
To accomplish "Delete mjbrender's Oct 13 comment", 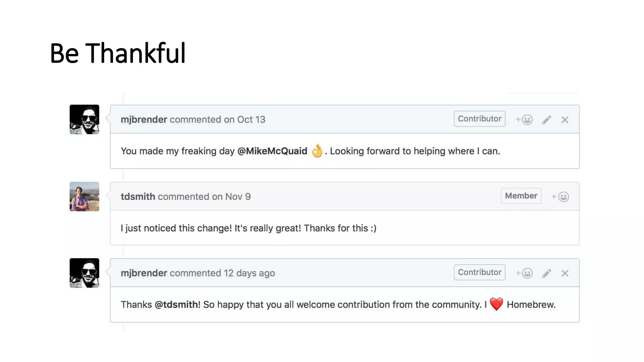I will tap(565, 120).
